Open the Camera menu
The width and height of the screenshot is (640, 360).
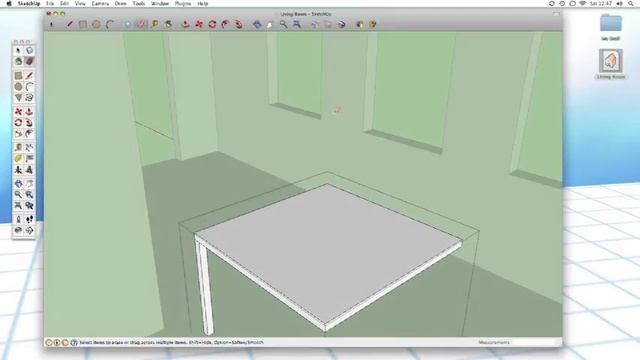100,4
